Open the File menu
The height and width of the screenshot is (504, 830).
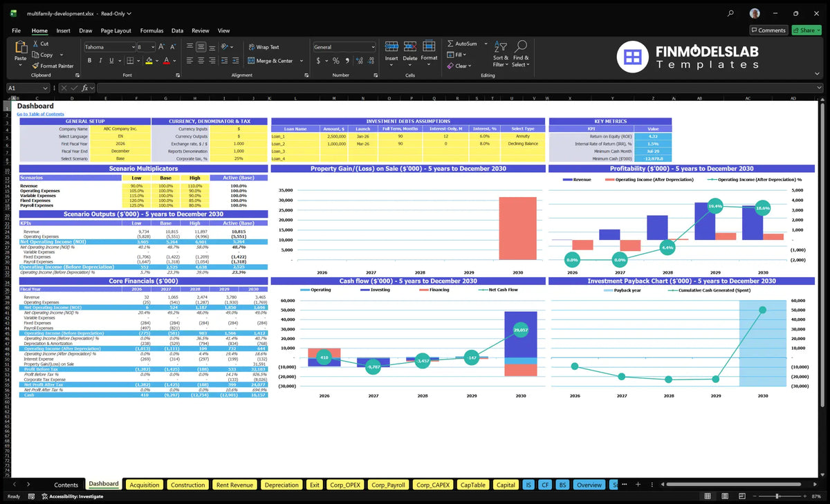click(x=16, y=30)
